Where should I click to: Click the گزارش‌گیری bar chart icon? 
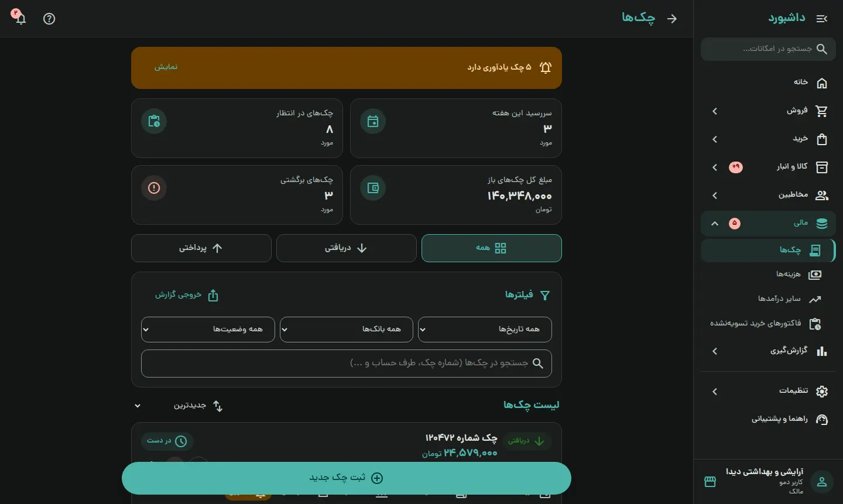[x=822, y=351]
